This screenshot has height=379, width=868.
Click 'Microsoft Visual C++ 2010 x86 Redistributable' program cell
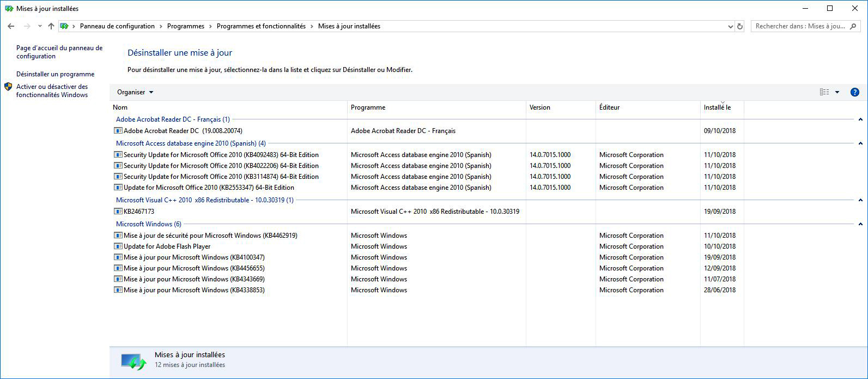[x=435, y=212]
